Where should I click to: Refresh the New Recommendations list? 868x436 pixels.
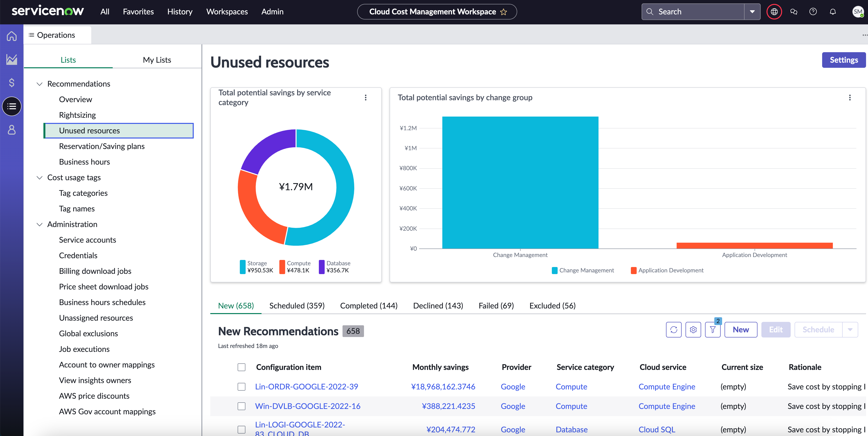pyautogui.click(x=674, y=330)
